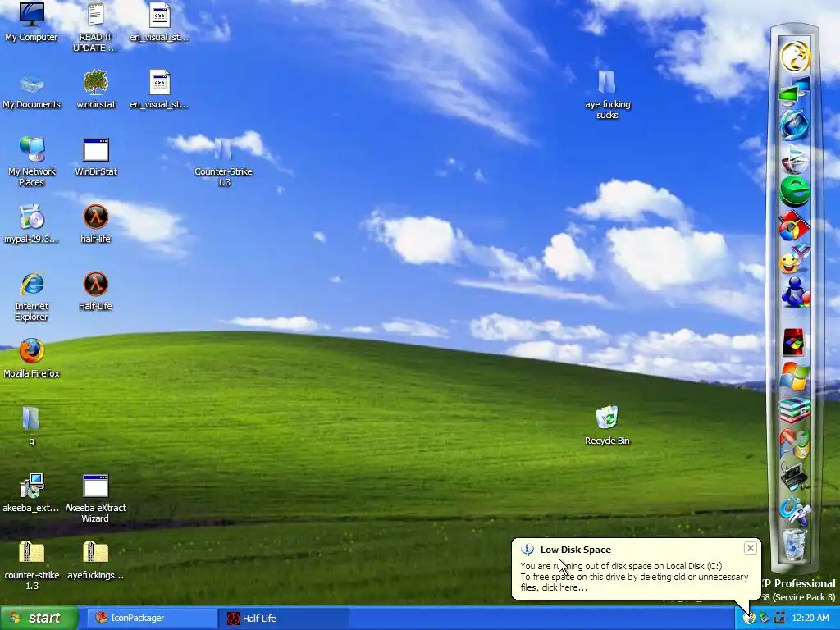840x630 pixels.
Task: Open My Network Places icon
Action: point(32,161)
